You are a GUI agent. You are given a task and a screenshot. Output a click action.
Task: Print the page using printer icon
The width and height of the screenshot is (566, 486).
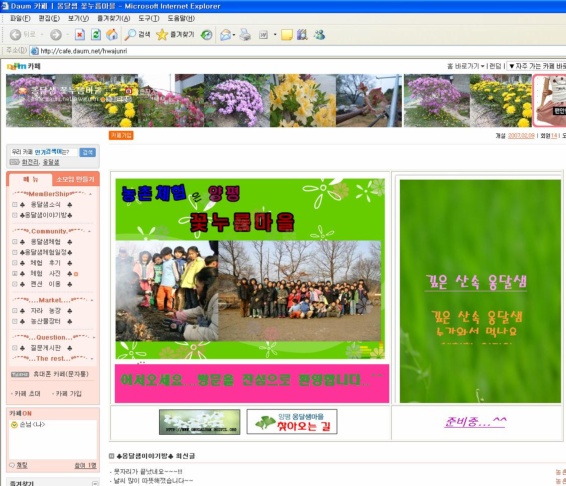245,35
